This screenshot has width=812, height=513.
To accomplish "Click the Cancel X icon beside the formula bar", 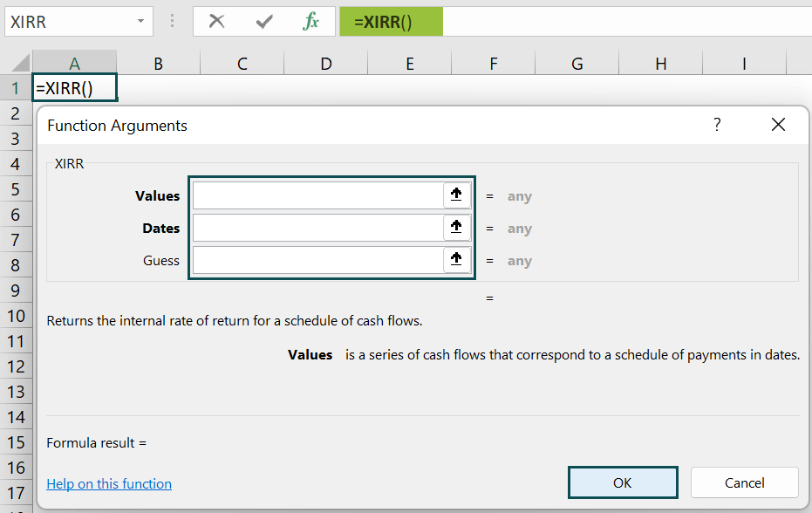I will [216, 22].
